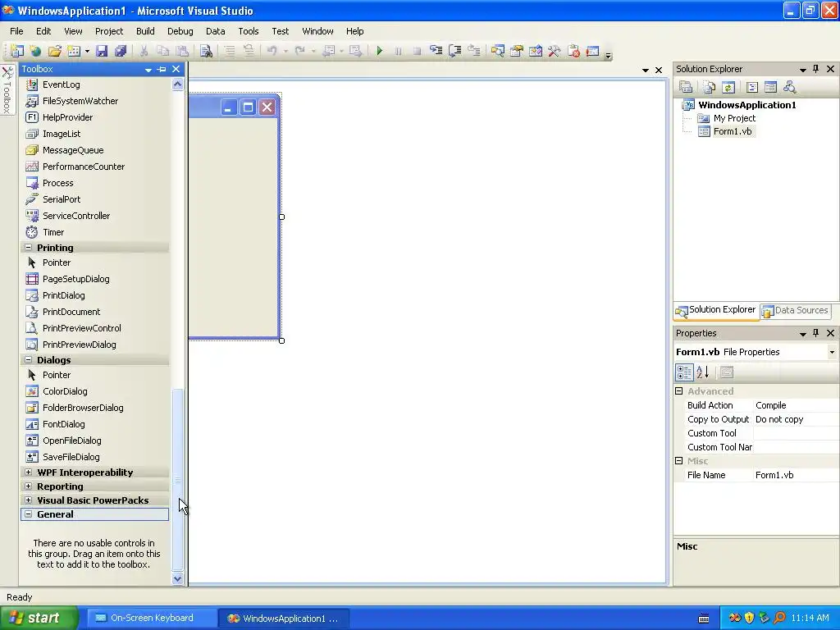Click the View Designer icon in Solution Explorer
The width and height of the screenshot is (840, 630).
[x=770, y=87]
